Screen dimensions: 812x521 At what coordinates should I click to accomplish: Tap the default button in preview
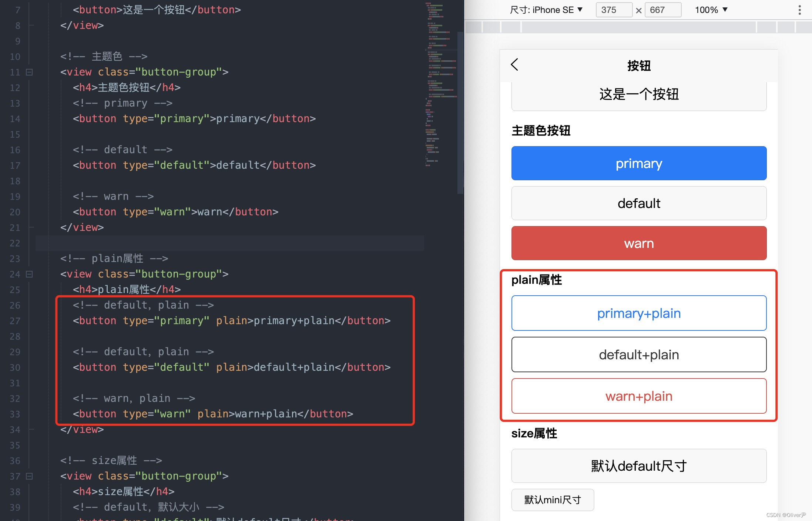click(639, 203)
